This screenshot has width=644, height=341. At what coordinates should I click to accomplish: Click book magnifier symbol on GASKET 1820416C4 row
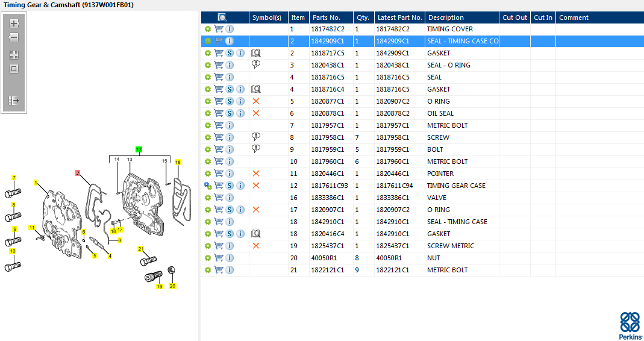click(256, 234)
